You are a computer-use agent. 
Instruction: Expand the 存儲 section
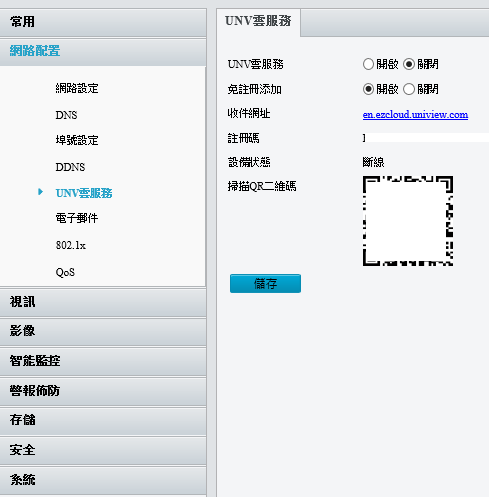[103, 421]
